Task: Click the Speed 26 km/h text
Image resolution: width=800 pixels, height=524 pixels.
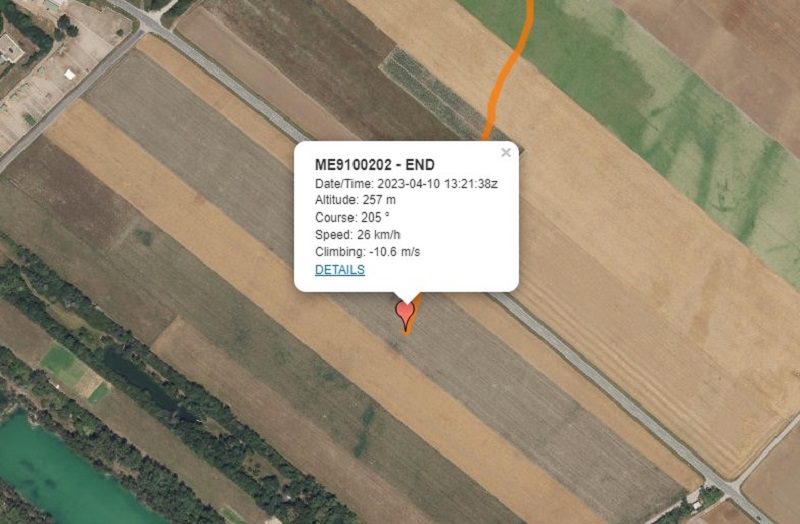Action: pos(358,235)
